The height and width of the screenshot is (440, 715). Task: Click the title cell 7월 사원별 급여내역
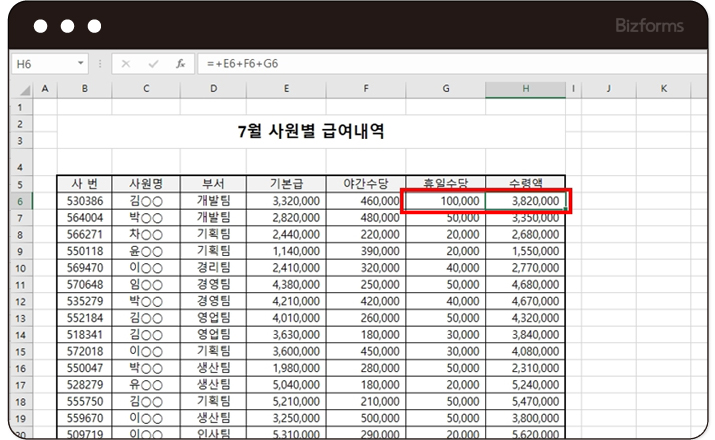[x=311, y=132]
